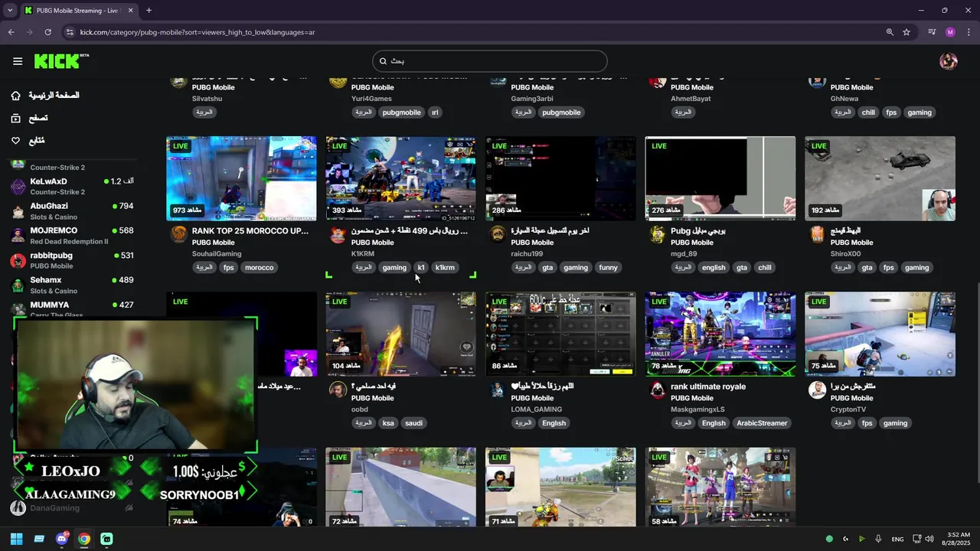Image resolution: width=980 pixels, height=551 pixels.
Task: Open the user profile avatar menu
Action: [949, 61]
